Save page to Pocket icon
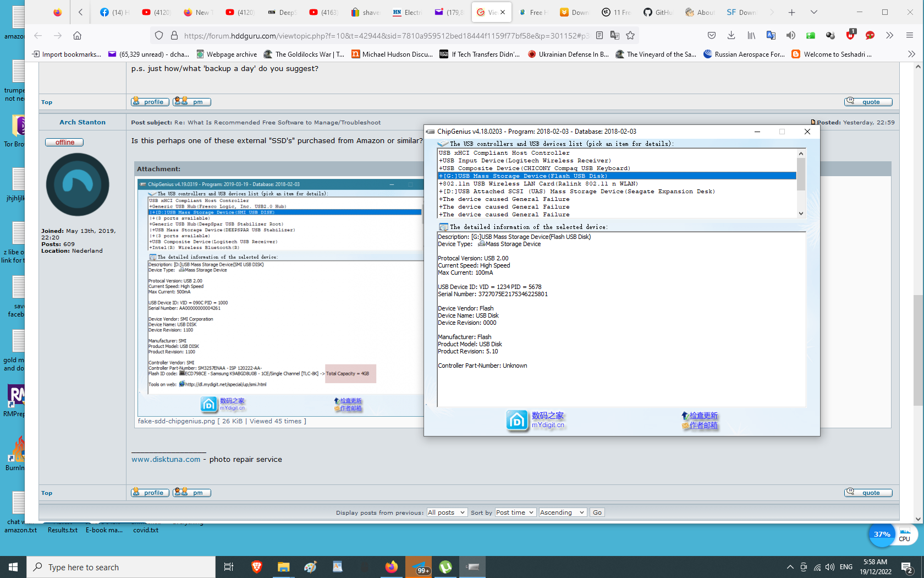 712,36
